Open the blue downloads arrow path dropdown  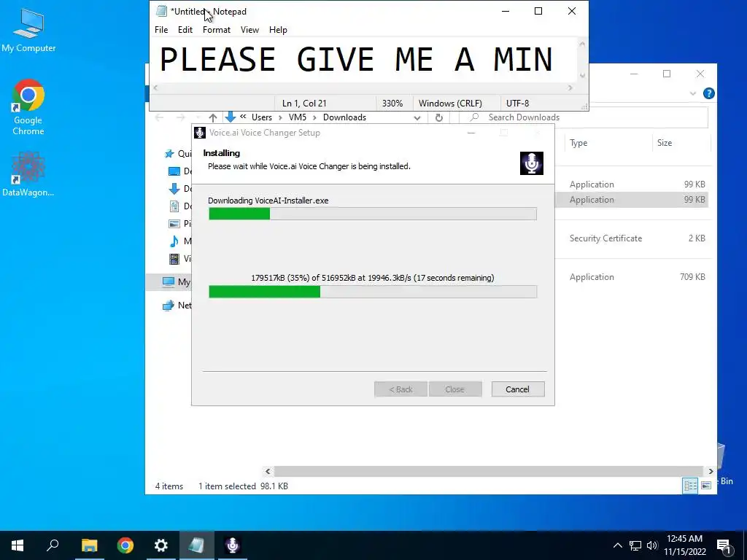(231, 117)
